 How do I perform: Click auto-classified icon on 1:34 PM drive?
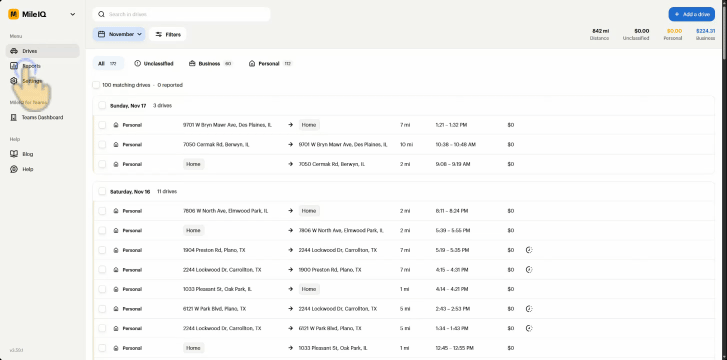pos(529,328)
